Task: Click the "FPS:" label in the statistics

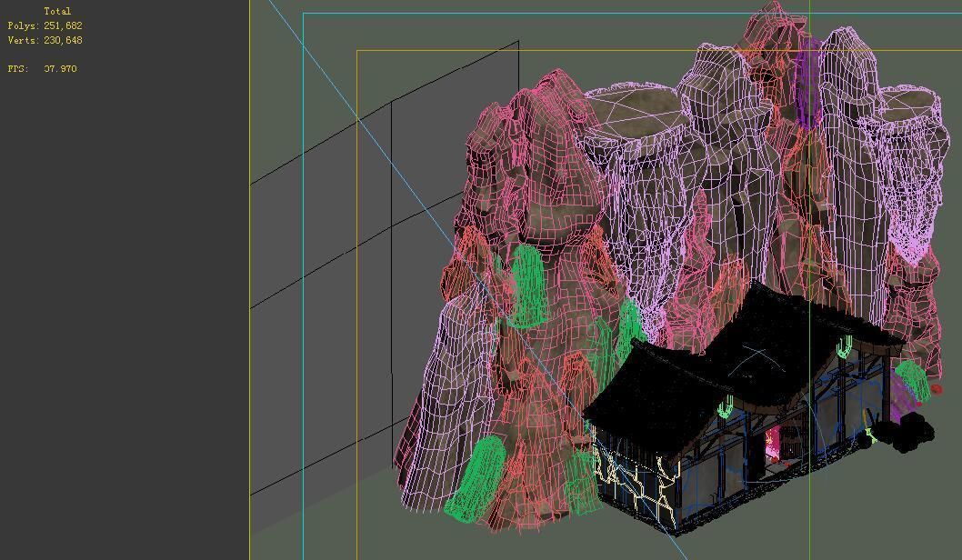Action: (x=18, y=69)
